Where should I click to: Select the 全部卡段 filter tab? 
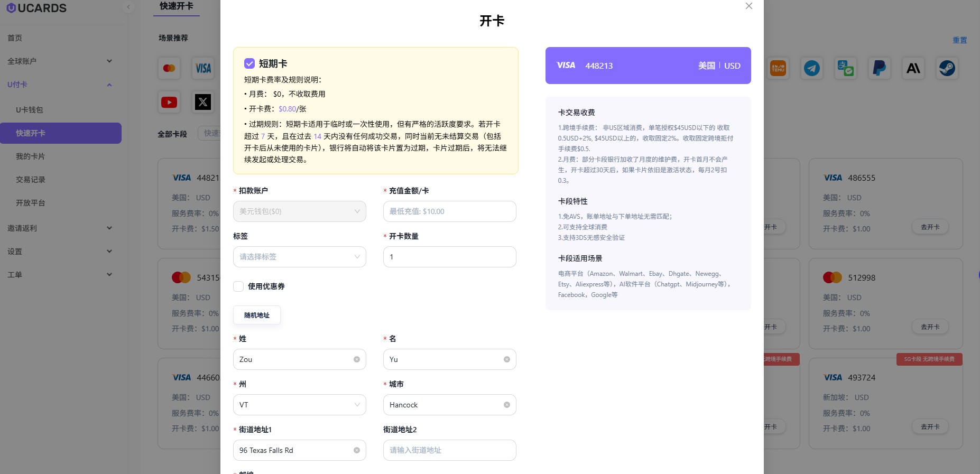[x=172, y=134]
